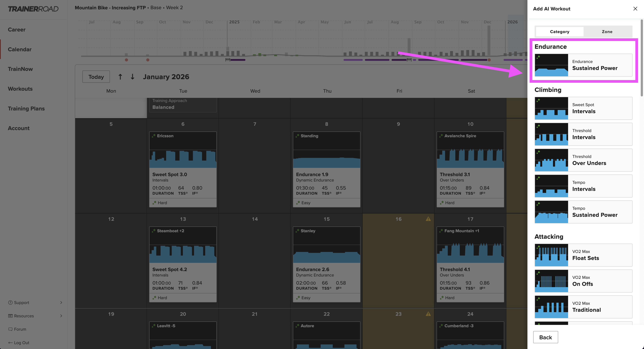Select January 12 calendar day

pos(111,261)
